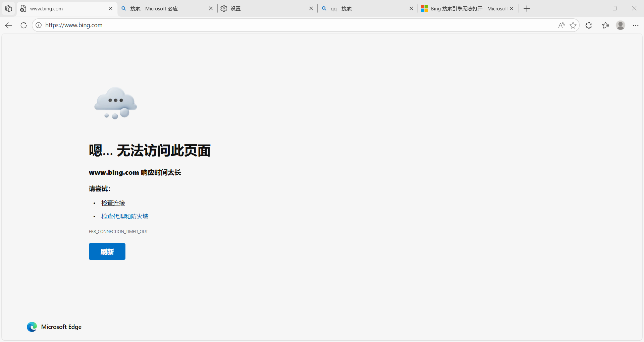Image resolution: width=644 pixels, height=342 pixels.
Task: Close the qq - 搜索 tab
Action: coord(411,9)
